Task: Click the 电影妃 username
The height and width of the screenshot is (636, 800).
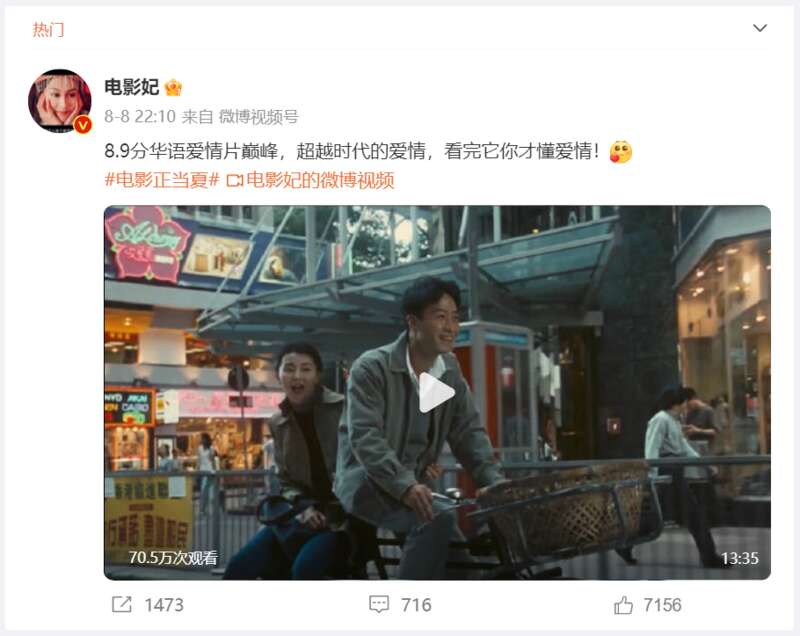Action: (x=132, y=87)
